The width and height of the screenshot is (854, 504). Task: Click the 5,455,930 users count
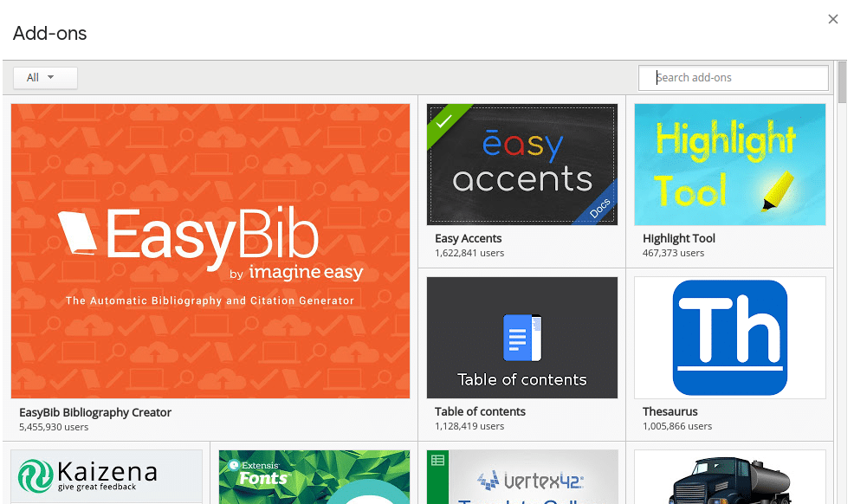tap(54, 427)
